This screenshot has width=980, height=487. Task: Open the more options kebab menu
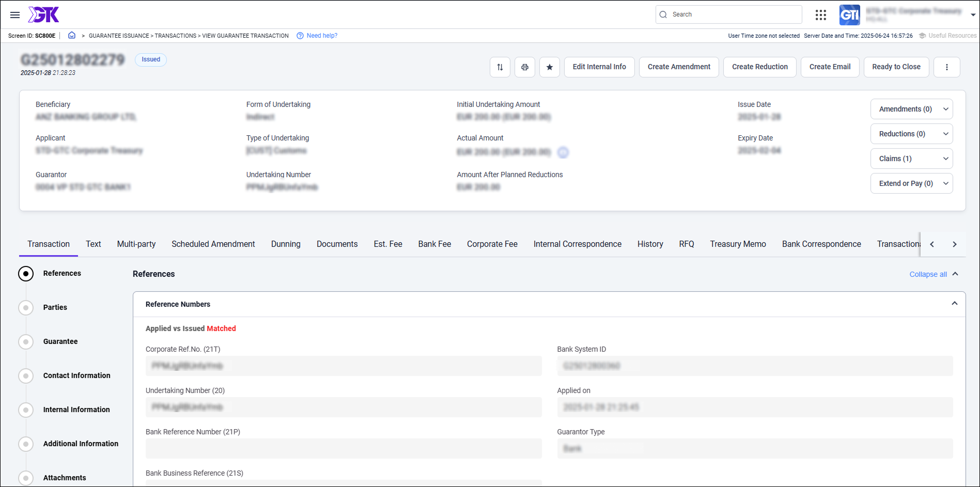pyautogui.click(x=947, y=67)
